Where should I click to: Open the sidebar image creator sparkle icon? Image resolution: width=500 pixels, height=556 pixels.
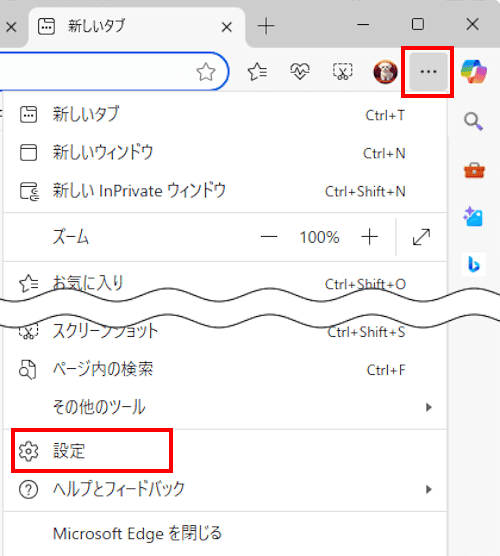click(x=473, y=216)
